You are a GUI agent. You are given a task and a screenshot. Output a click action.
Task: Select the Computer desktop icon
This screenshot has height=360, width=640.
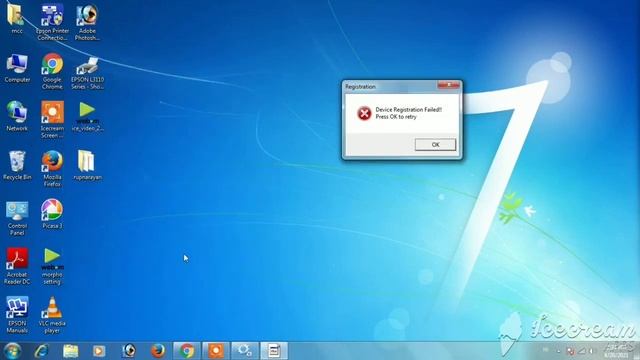[17, 68]
